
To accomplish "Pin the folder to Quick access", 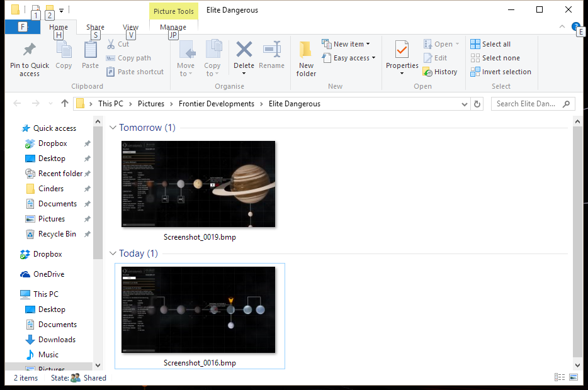I will pyautogui.click(x=29, y=59).
